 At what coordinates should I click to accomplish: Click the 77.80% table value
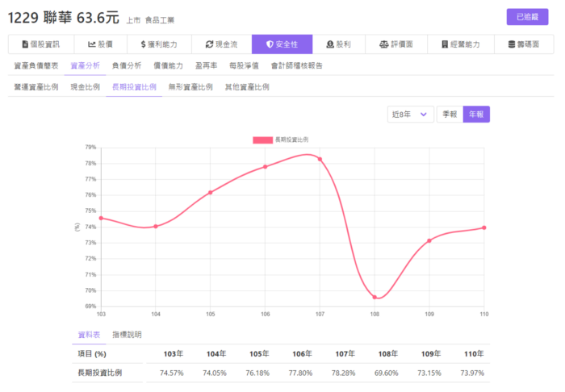300,373
